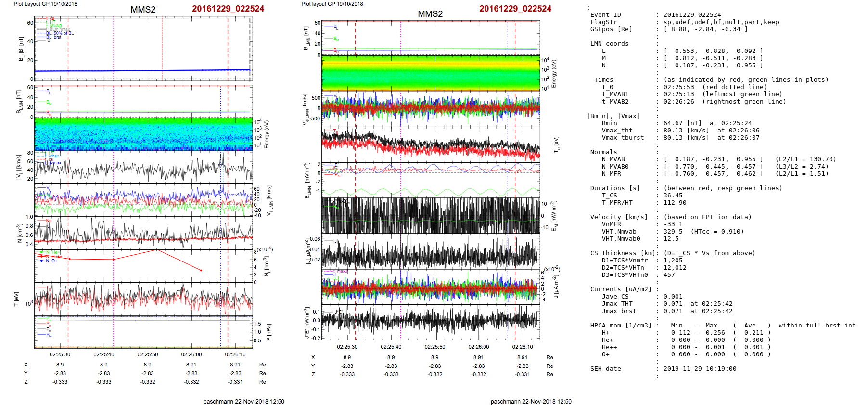The width and height of the screenshot is (868, 405).
Task: Click the paschmann footer under the left plot
Action: pyautogui.click(x=243, y=401)
